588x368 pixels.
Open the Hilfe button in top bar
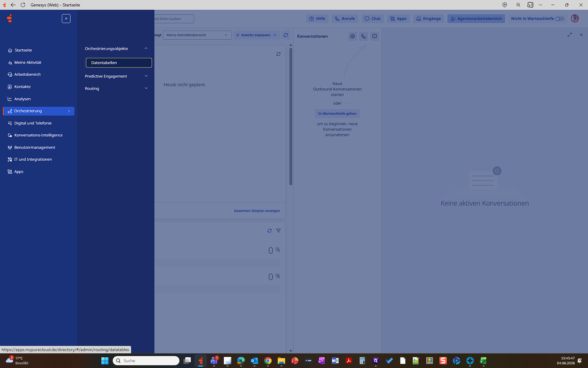[317, 18]
